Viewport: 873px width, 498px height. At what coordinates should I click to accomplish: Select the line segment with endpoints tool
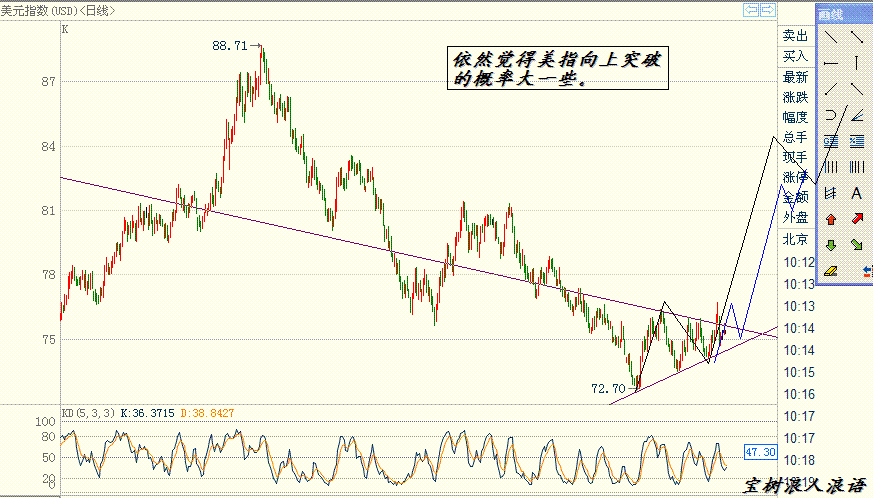857,37
